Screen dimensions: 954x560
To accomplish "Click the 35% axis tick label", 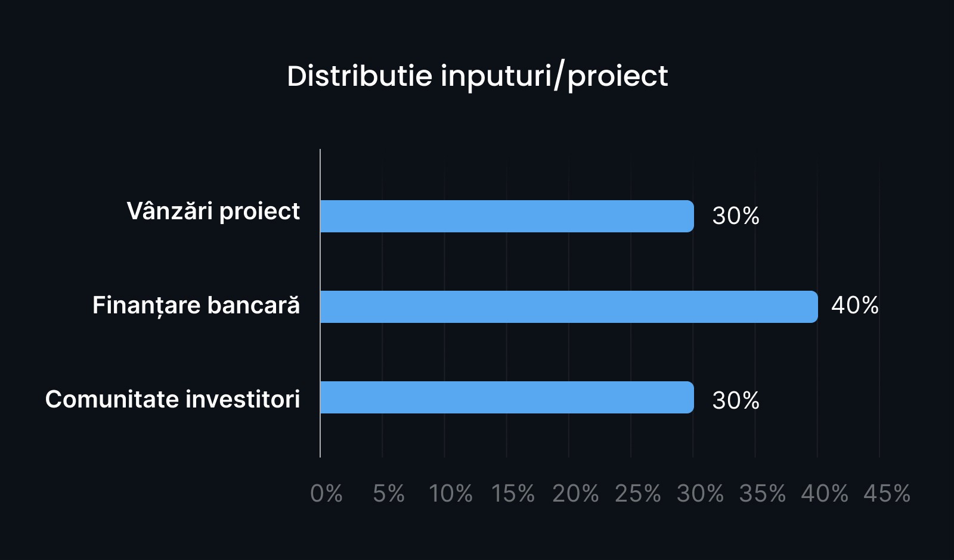I will tap(762, 493).
